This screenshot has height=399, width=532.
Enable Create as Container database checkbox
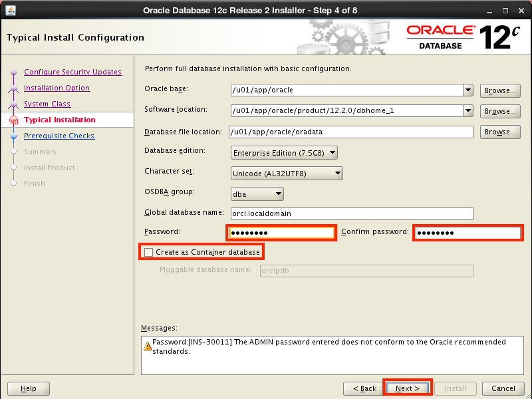[x=148, y=252]
